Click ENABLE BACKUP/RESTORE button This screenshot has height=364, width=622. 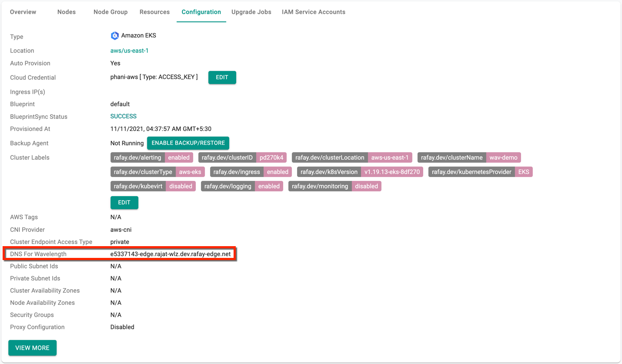(x=188, y=143)
